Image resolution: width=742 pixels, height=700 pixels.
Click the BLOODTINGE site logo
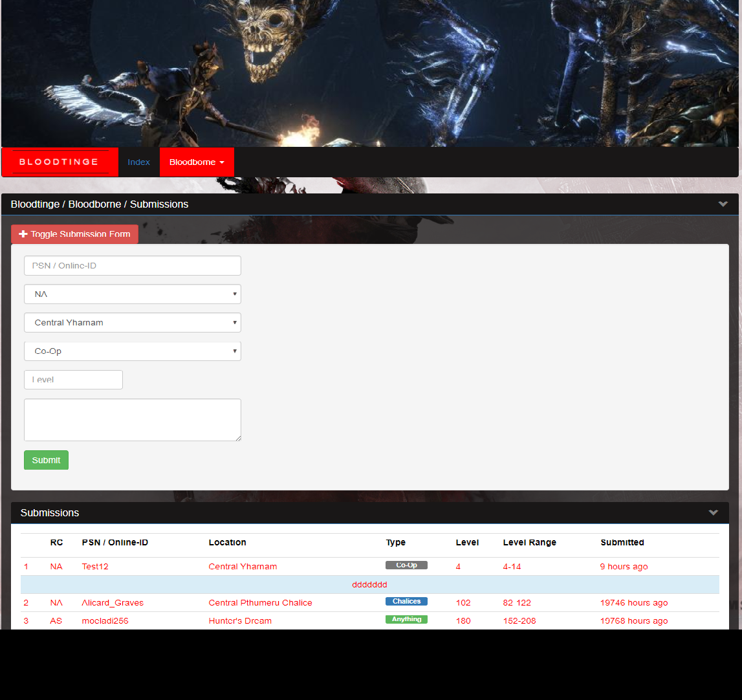(60, 162)
